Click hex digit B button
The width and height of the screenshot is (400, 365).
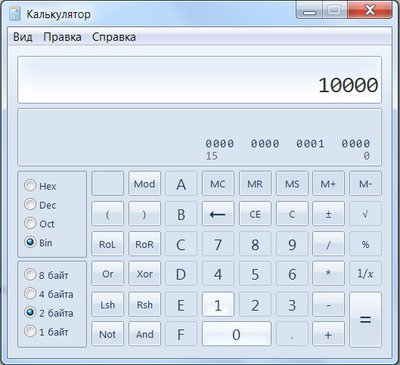[x=181, y=214]
